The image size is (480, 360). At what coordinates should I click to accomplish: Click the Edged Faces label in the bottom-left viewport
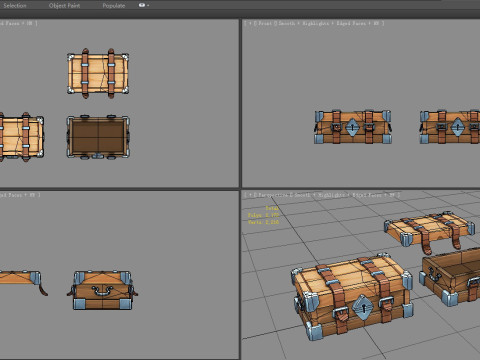pos(11,195)
